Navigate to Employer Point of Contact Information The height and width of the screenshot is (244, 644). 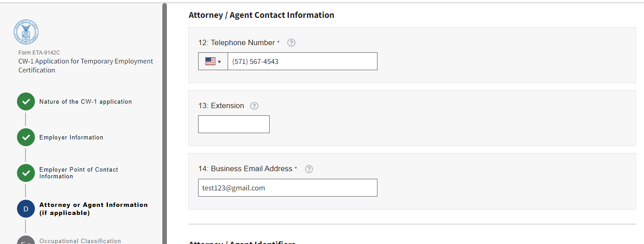pyautogui.click(x=78, y=173)
